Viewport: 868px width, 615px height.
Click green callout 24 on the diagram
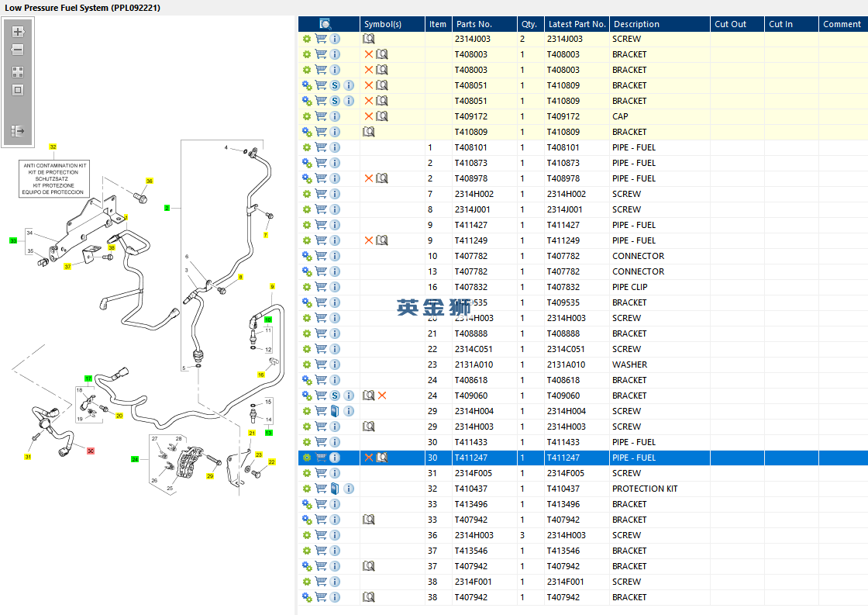(x=135, y=459)
